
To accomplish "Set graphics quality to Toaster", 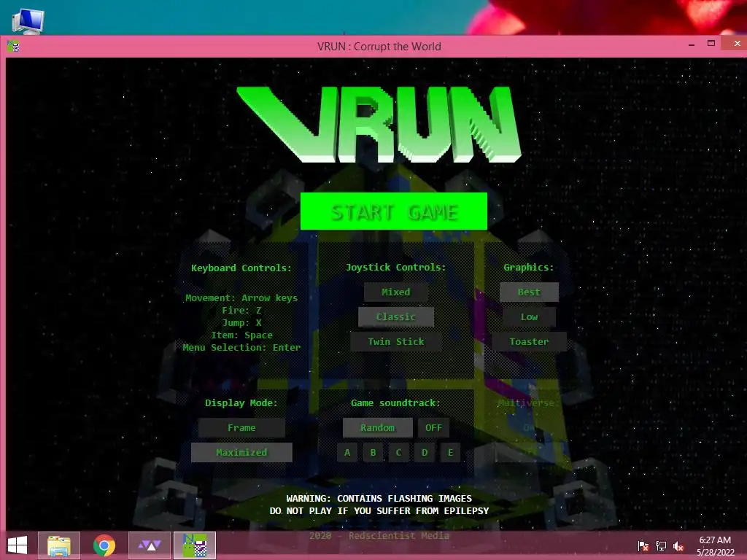I will [529, 341].
